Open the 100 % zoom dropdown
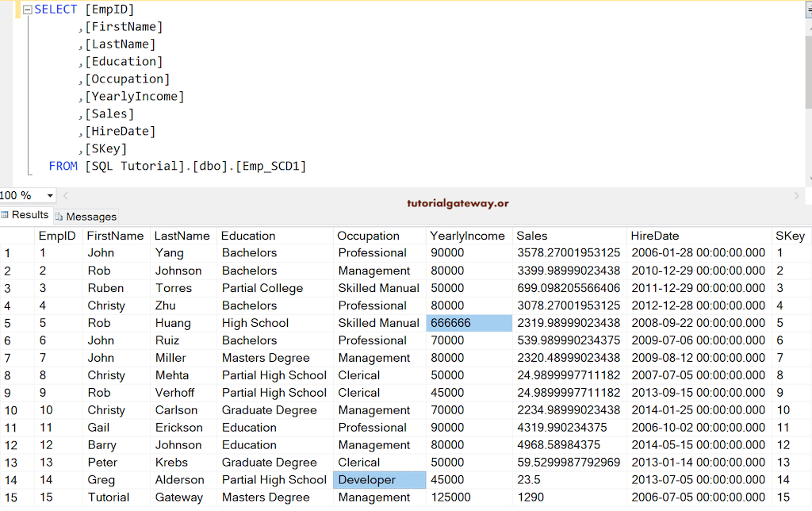This screenshot has width=812, height=511. click(x=50, y=196)
